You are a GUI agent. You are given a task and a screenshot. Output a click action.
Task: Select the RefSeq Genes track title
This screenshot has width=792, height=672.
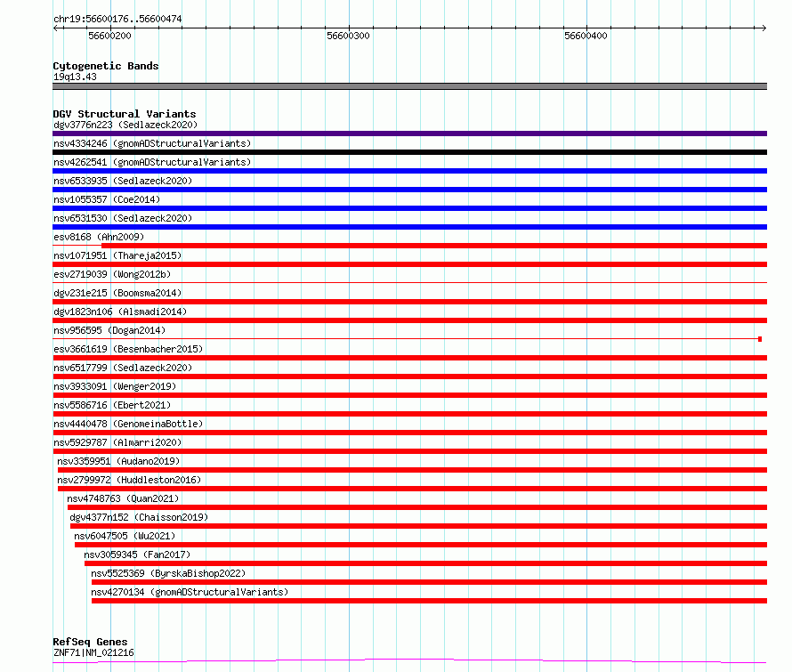(x=90, y=642)
